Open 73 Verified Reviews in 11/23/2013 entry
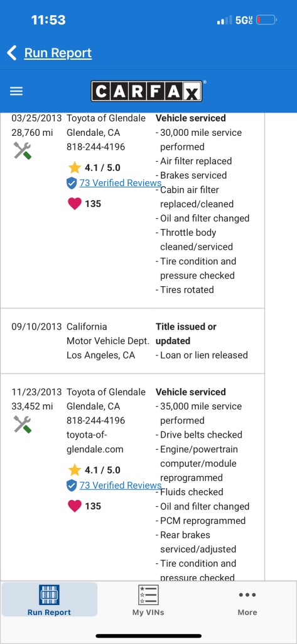Viewport: 297px width, 644px height. tap(120, 485)
